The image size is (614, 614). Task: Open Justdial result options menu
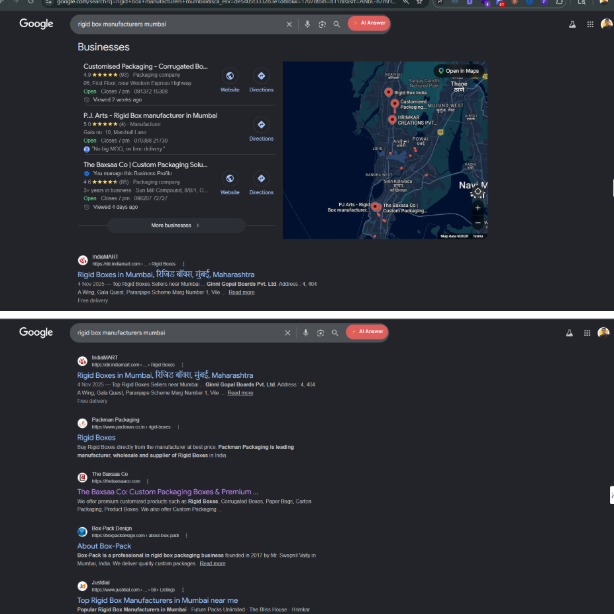182,590
